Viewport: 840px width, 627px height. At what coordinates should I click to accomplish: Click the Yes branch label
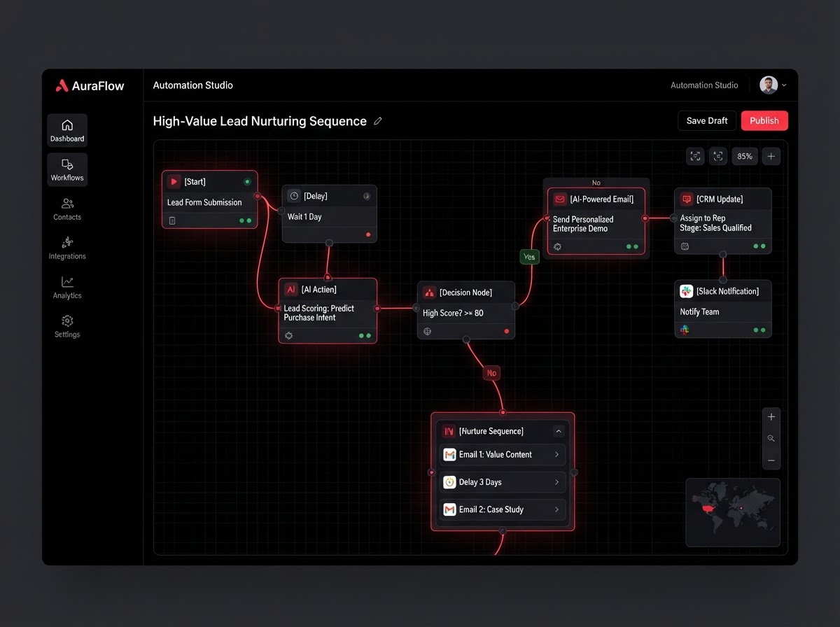point(529,257)
